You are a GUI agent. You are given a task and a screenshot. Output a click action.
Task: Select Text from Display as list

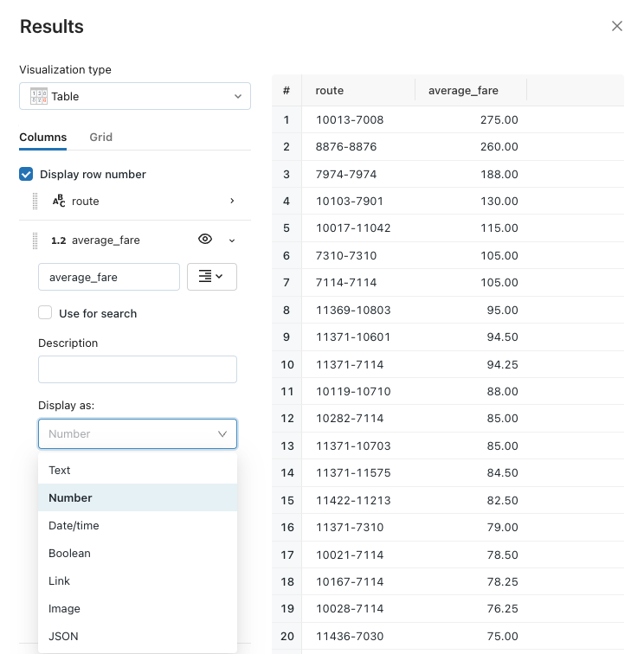point(60,470)
